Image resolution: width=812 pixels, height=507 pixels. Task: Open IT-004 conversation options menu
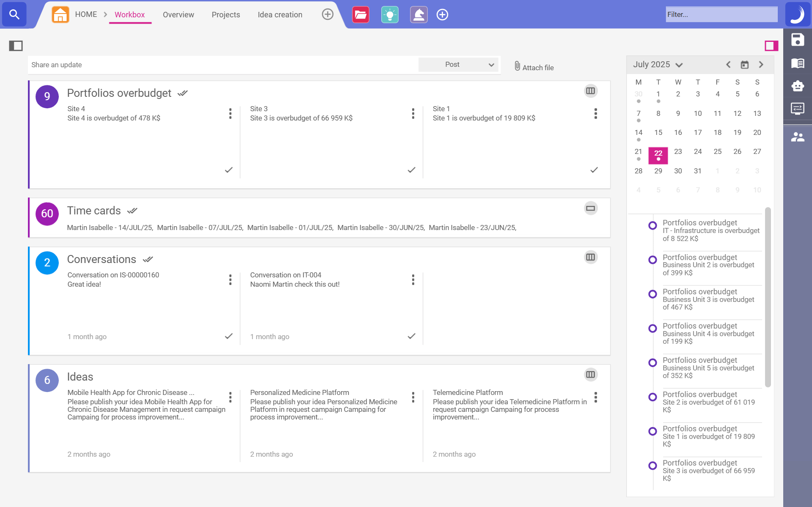tap(413, 280)
